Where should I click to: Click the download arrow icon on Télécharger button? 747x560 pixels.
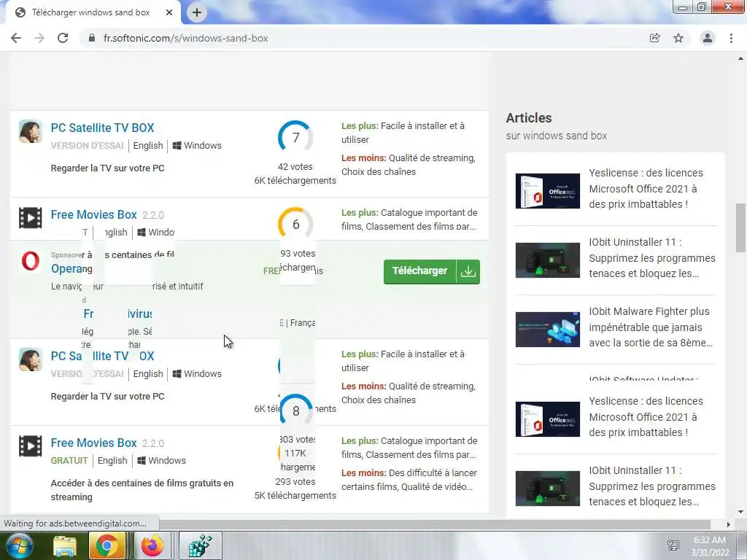click(468, 271)
